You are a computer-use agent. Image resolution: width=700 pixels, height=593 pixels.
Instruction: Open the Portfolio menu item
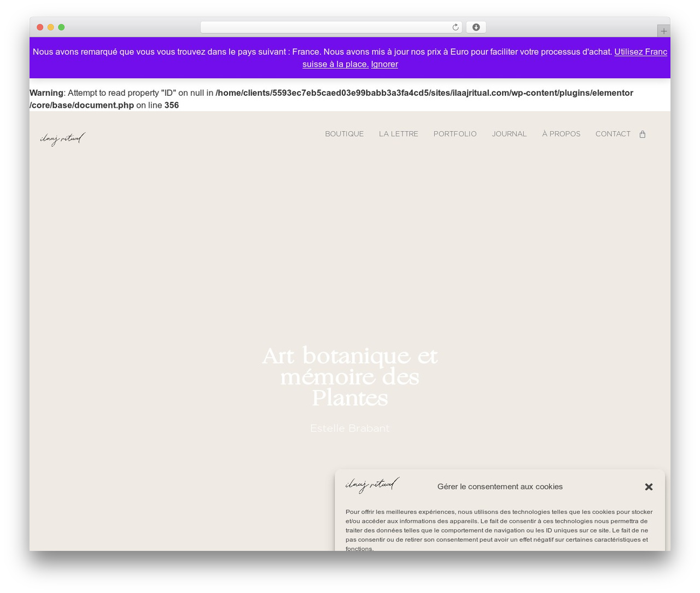[455, 134]
